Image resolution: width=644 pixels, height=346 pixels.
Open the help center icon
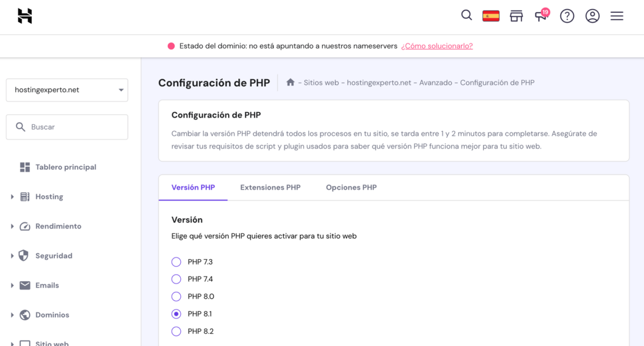click(567, 16)
